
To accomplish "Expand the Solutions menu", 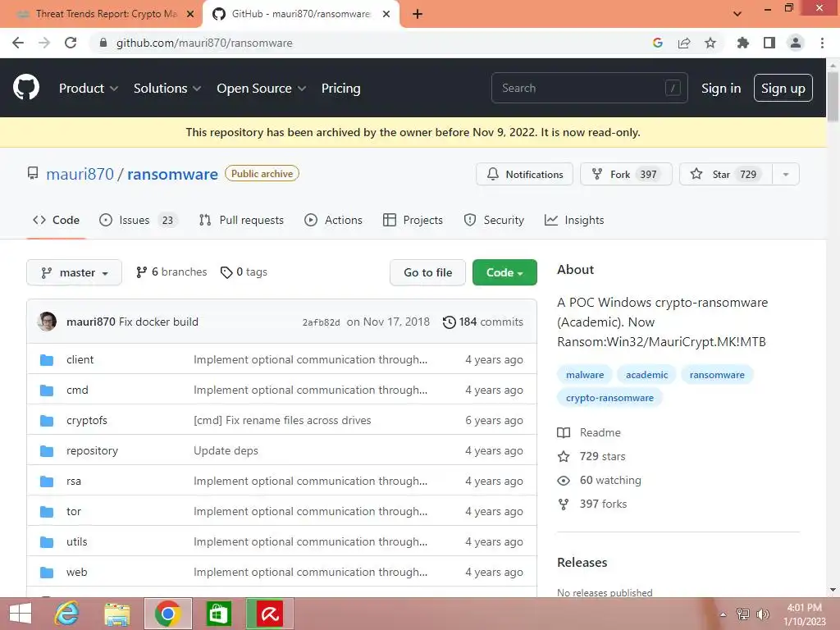I will click(x=167, y=89).
